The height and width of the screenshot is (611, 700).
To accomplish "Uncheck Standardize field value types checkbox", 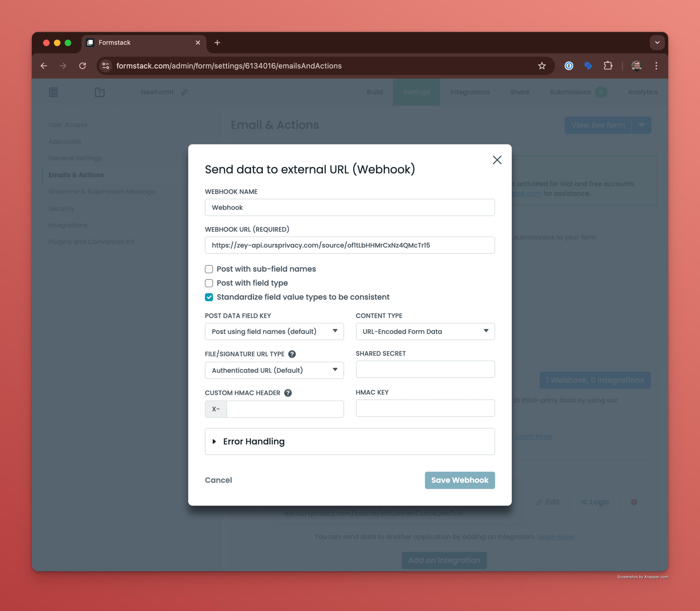I will [x=209, y=297].
